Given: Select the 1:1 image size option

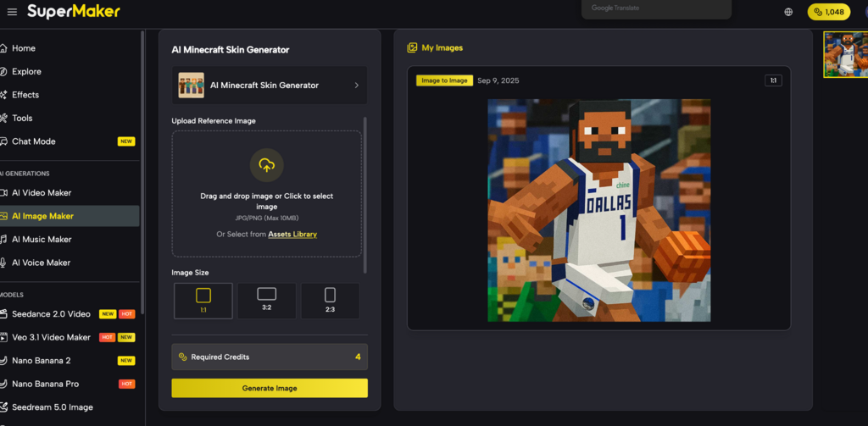Looking at the screenshot, I should click(x=203, y=301).
